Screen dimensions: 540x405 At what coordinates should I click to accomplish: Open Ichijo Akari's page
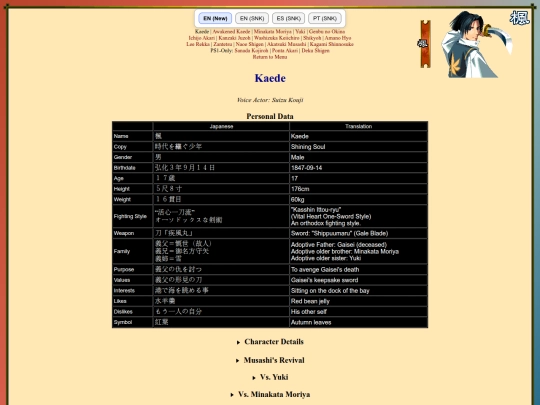(201, 38)
